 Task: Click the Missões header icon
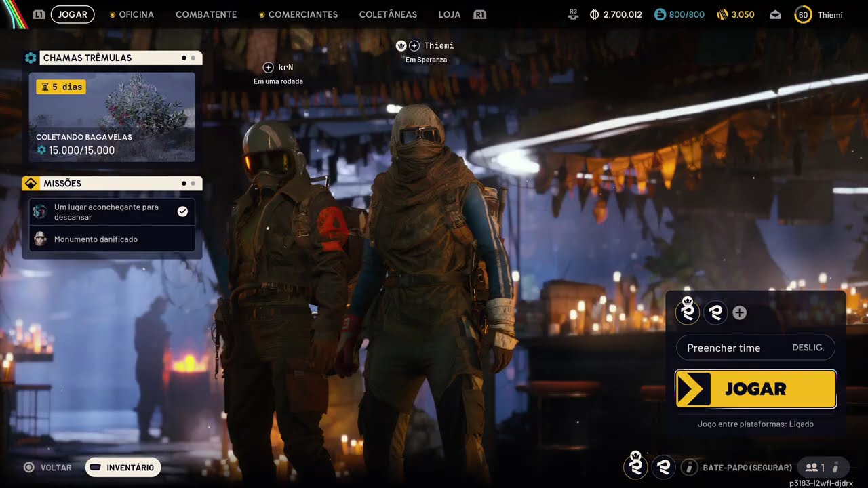coord(31,183)
